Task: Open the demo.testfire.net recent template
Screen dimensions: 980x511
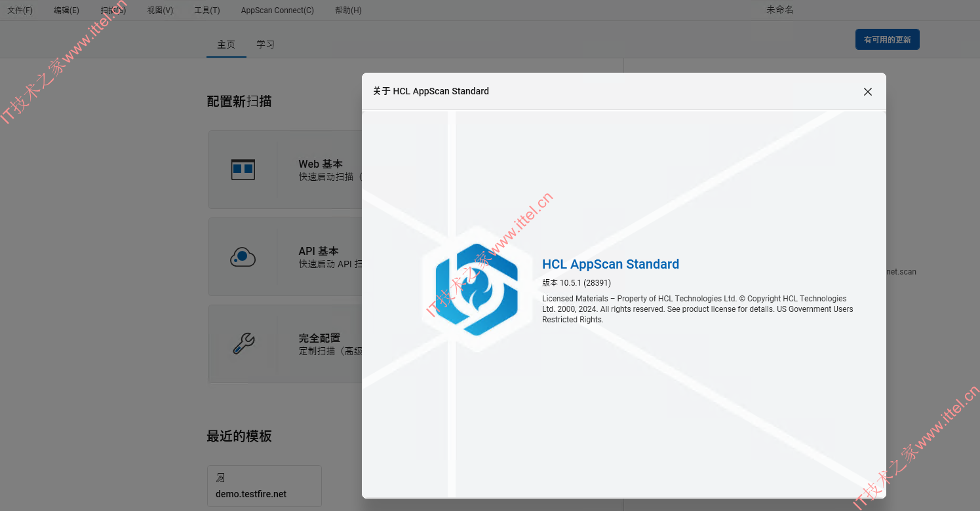Action: [264, 486]
